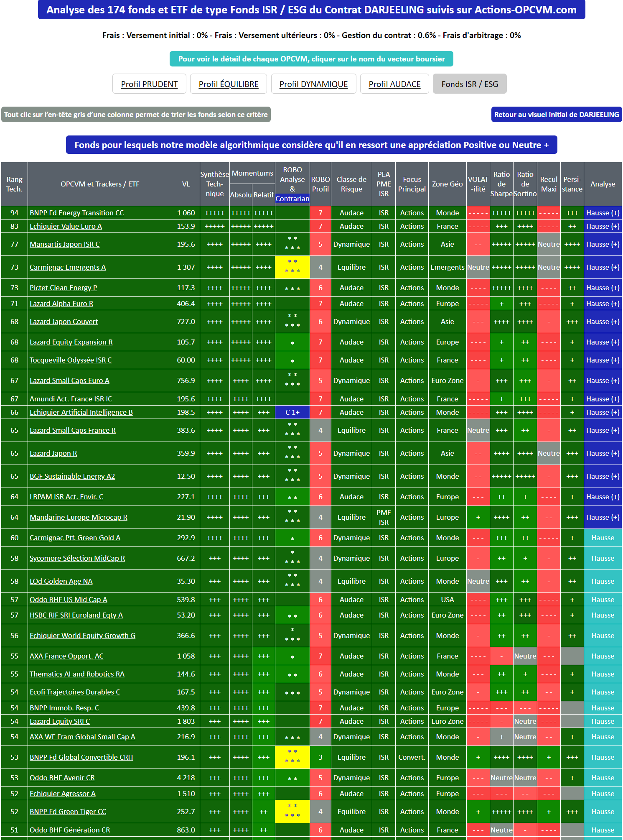623x840 pixels.
Task: Sort by Focus Principal header
Action: click(x=412, y=184)
